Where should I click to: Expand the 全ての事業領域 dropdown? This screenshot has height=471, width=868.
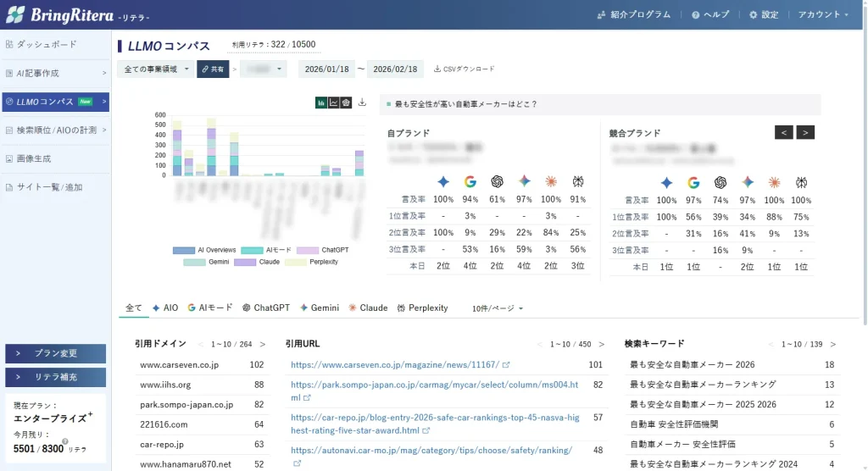point(158,69)
